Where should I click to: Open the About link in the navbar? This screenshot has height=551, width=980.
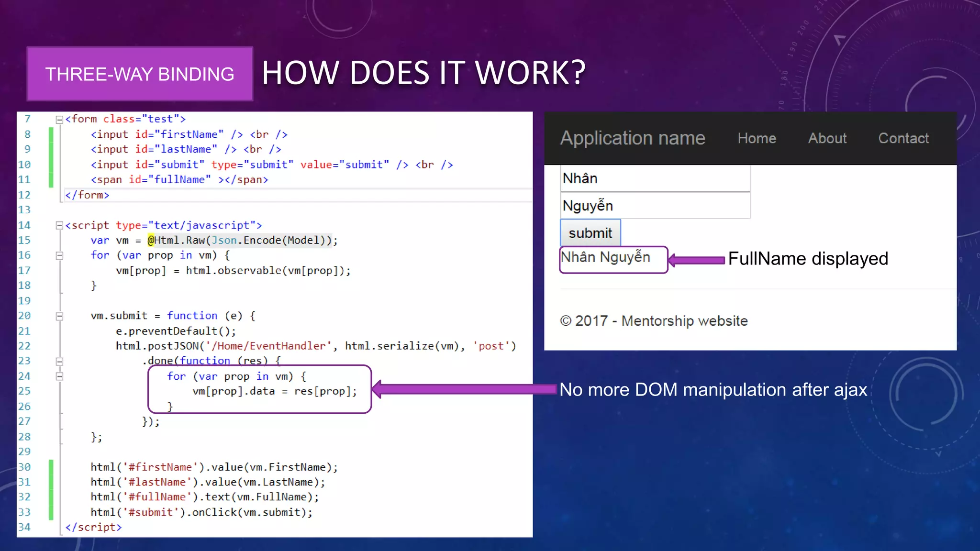click(x=827, y=138)
